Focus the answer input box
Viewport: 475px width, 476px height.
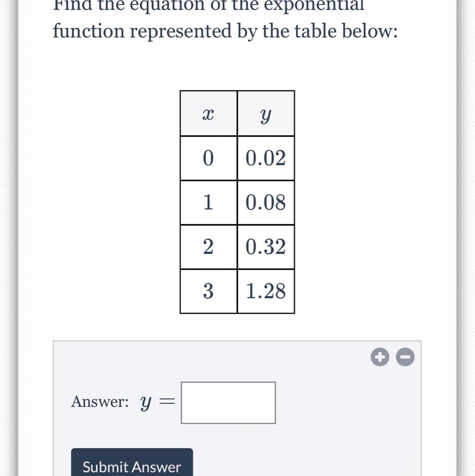(x=228, y=403)
